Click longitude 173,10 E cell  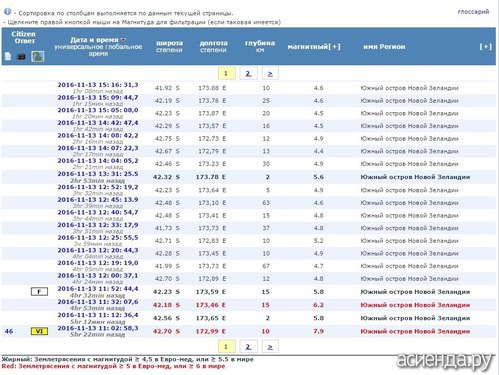coord(212,203)
